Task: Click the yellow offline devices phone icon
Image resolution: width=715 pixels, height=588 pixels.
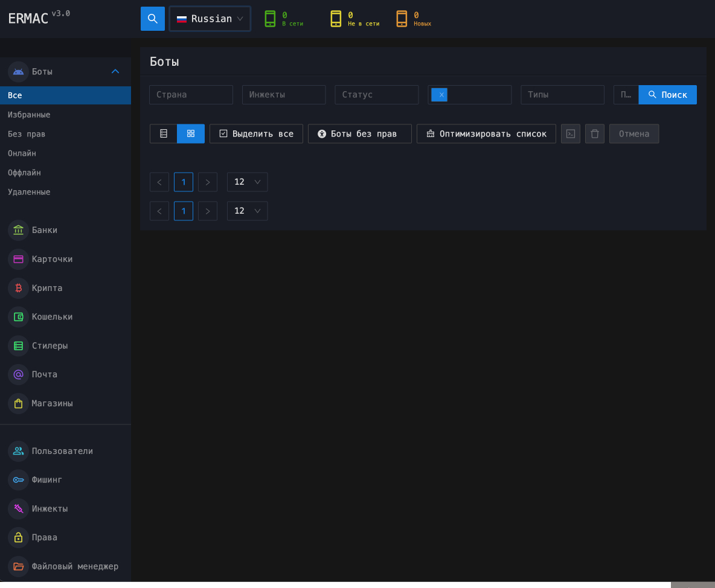Action: pyautogui.click(x=336, y=19)
